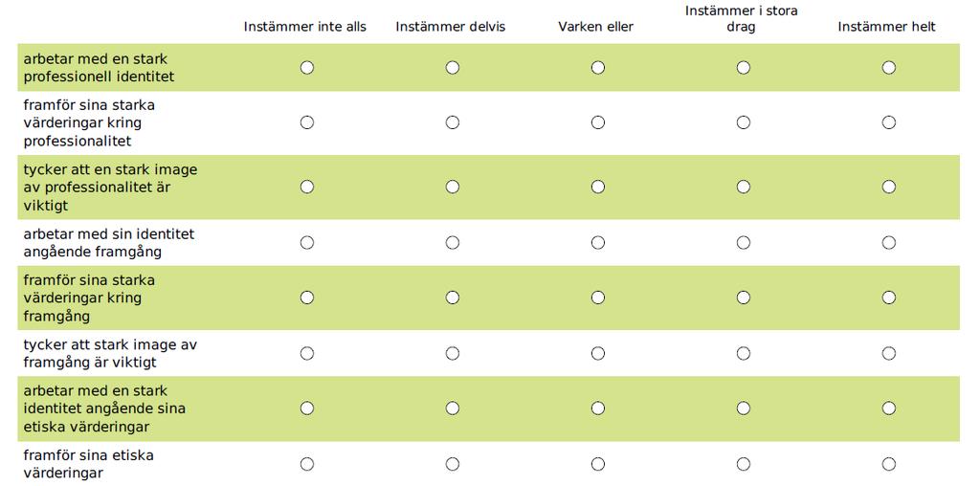Mark 'Varken eller' for 'starka värderingar kring framgång' row
This screenshot has height=486, width=980.
(x=598, y=298)
